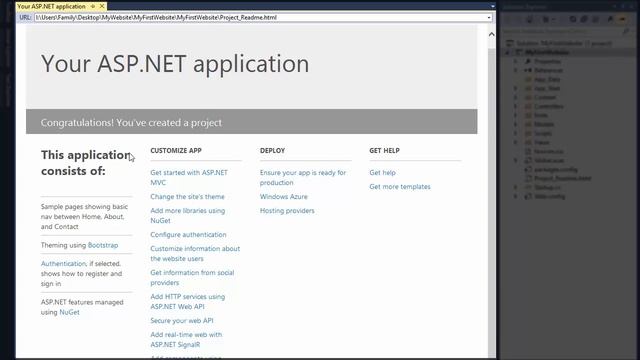Image resolution: width=640 pixels, height=360 pixels.
Task: Select packages.config in Solution Explorer
Action: [556, 169]
